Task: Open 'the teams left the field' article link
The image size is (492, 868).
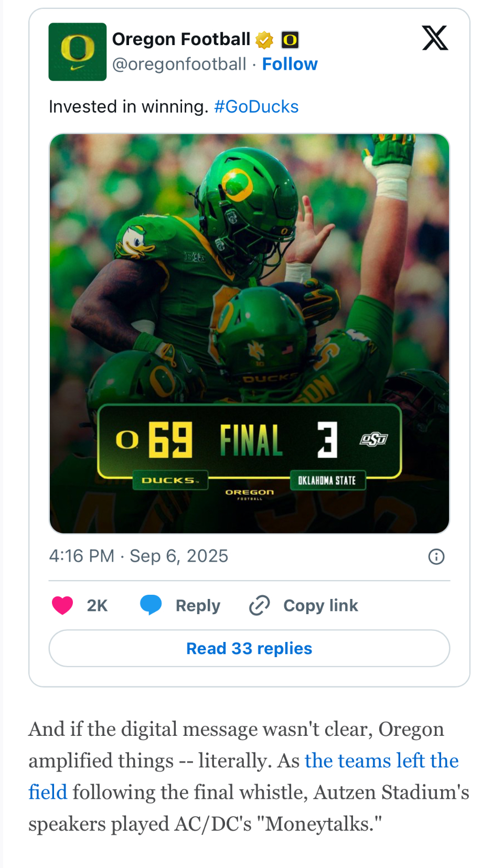Action: pyautogui.click(x=382, y=760)
